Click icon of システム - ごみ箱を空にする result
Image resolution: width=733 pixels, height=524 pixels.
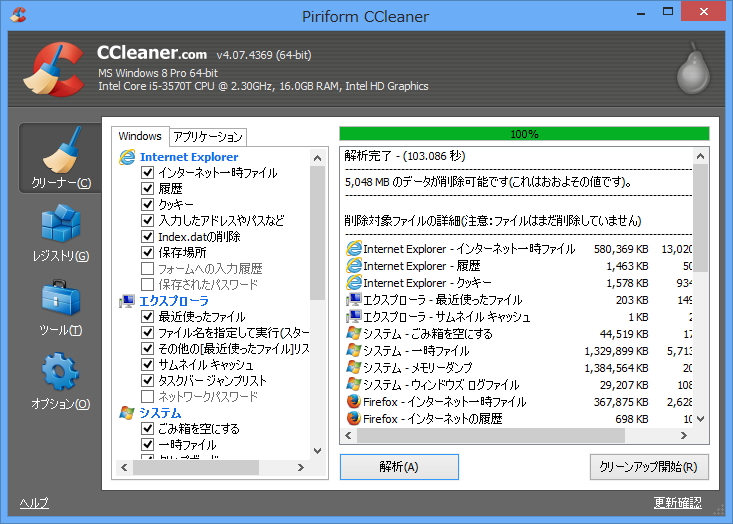(354, 333)
